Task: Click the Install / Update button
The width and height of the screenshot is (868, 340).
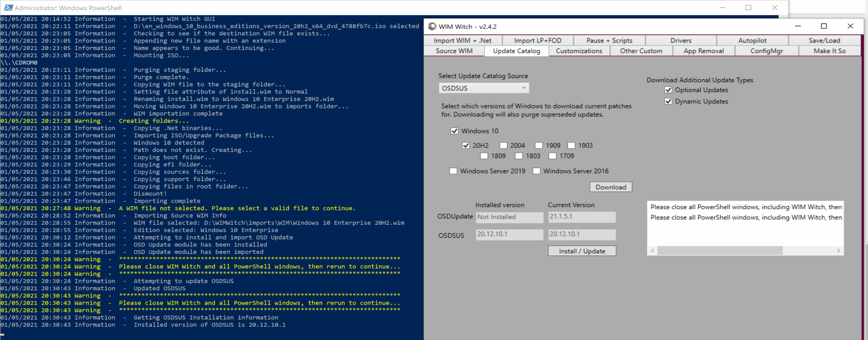Action: click(x=582, y=251)
